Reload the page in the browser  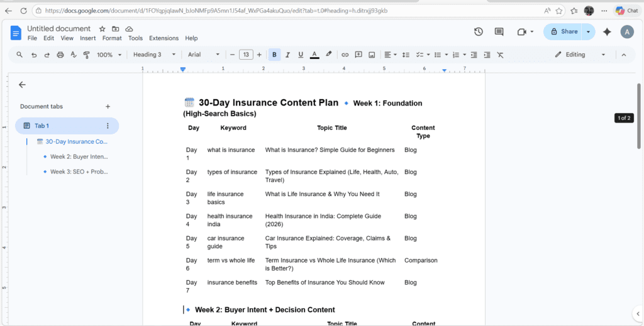23,11
